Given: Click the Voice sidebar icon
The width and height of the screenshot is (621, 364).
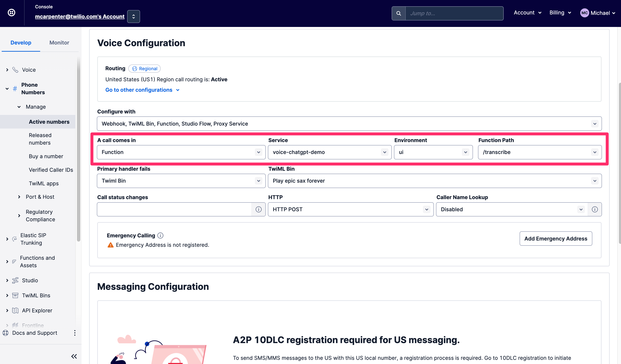Looking at the screenshot, I should [16, 70].
